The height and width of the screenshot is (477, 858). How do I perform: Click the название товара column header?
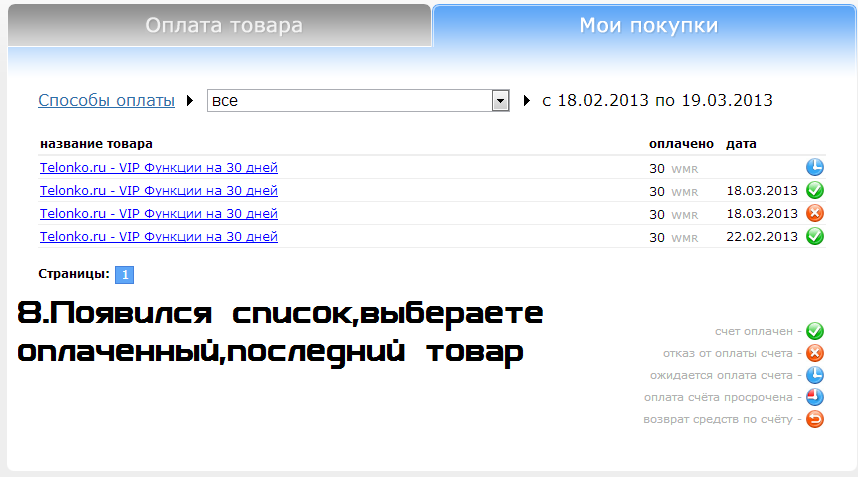(x=96, y=144)
